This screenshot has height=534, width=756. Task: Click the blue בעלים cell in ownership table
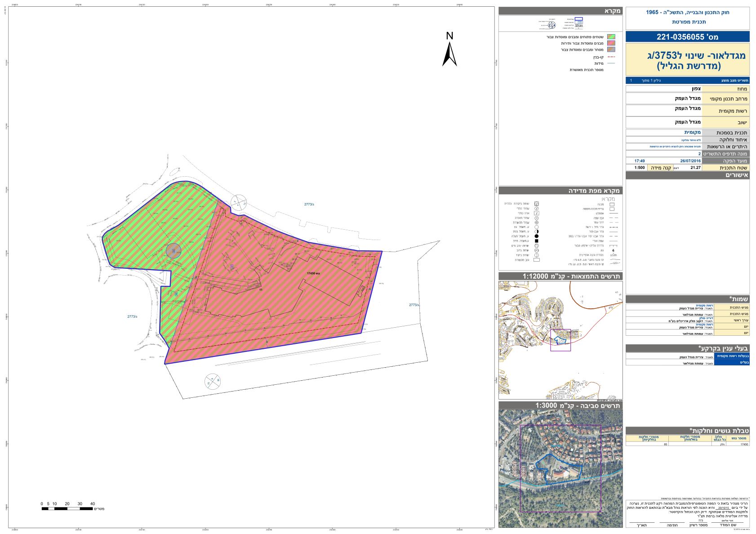732,362
